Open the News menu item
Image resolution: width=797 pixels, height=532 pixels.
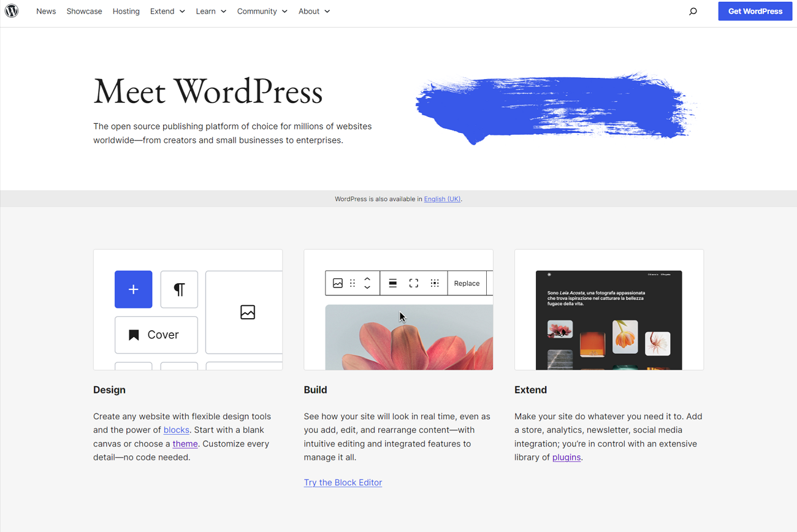[x=46, y=11]
